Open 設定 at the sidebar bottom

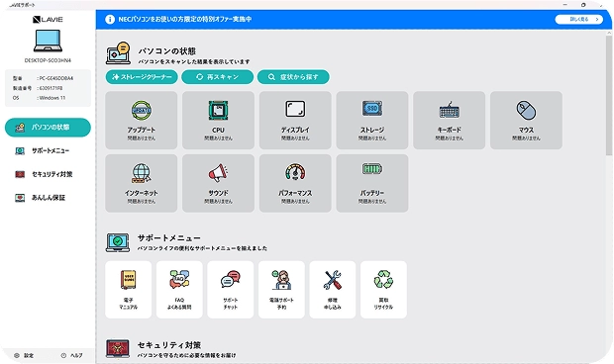click(x=24, y=355)
